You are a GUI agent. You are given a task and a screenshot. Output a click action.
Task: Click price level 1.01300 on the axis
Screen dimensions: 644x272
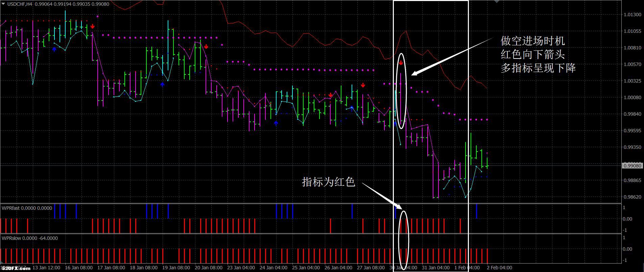[633, 15]
